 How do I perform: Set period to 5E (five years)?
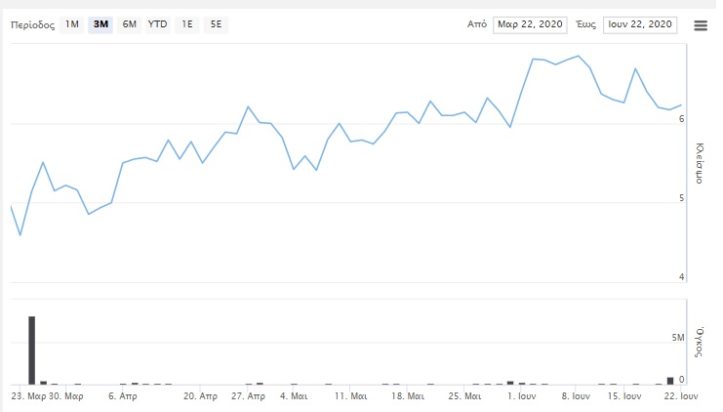[216, 25]
